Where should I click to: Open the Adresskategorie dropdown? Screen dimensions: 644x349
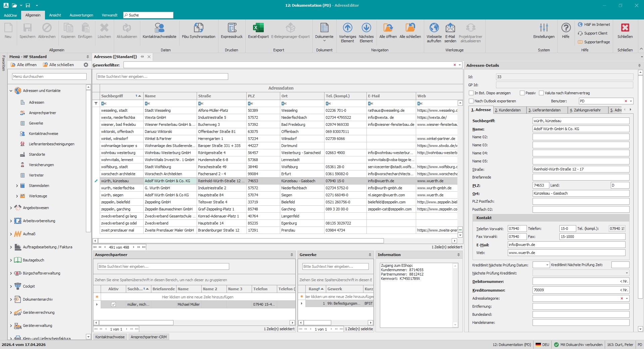(627, 298)
